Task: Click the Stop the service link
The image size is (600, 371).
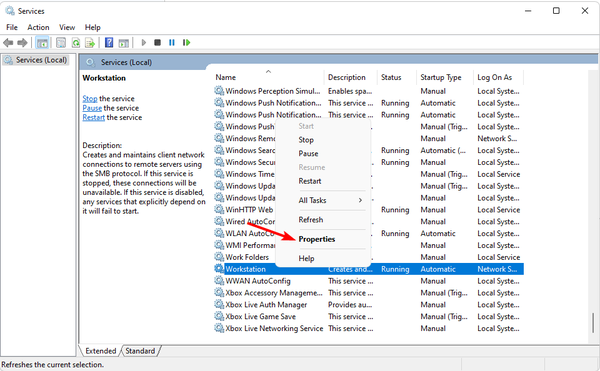Action: tap(90, 99)
